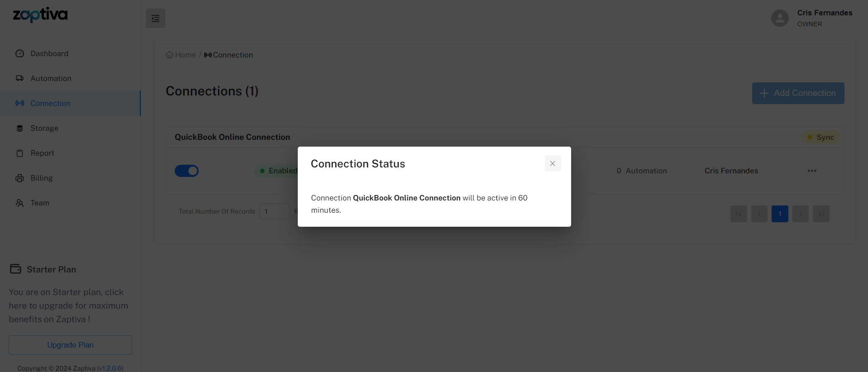Jump to the first page of records

coord(739,214)
